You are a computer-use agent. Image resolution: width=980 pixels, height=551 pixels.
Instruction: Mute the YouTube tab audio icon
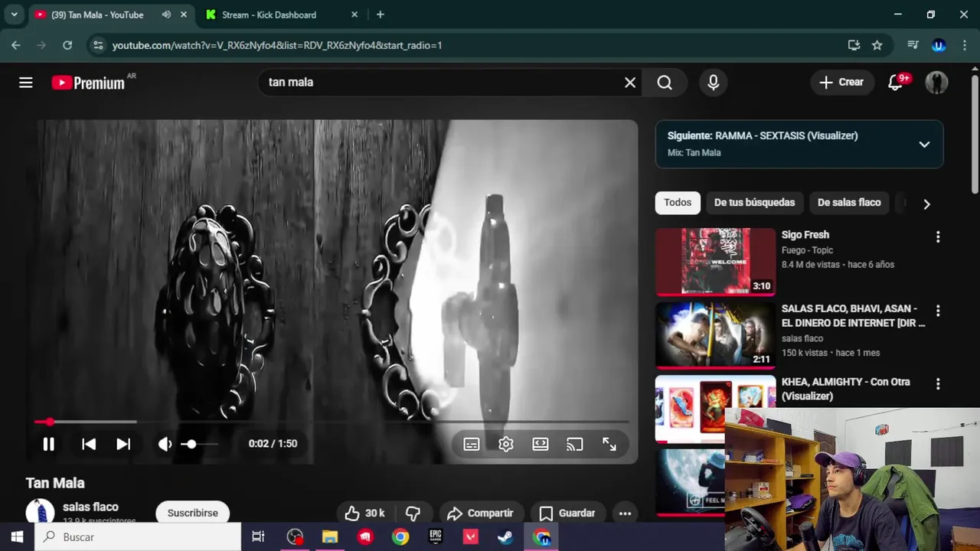click(x=166, y=15)
